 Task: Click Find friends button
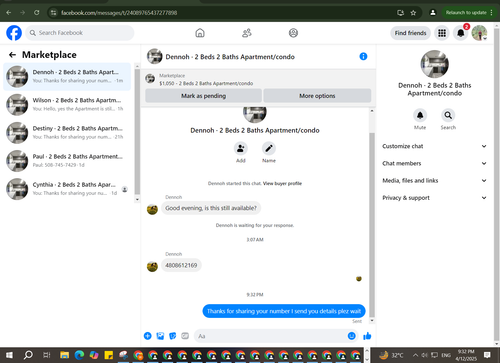[410, 33]
